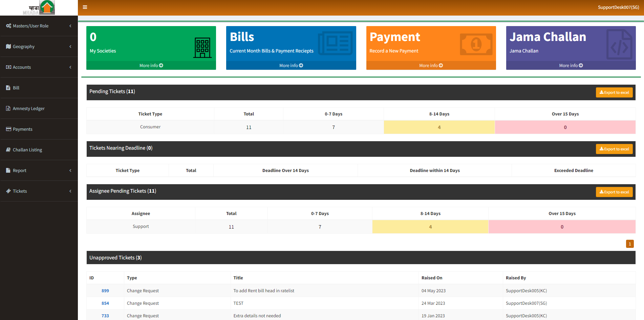Click the code file icon on Jama Challan card

619,45
